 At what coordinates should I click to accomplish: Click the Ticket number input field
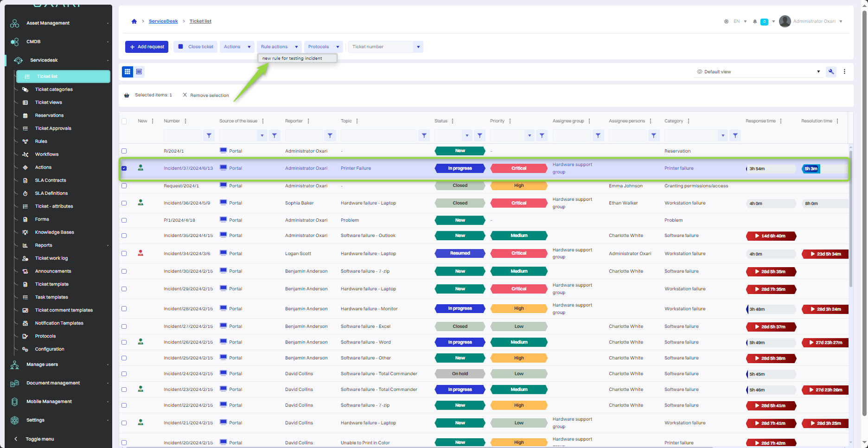point(380,47)
